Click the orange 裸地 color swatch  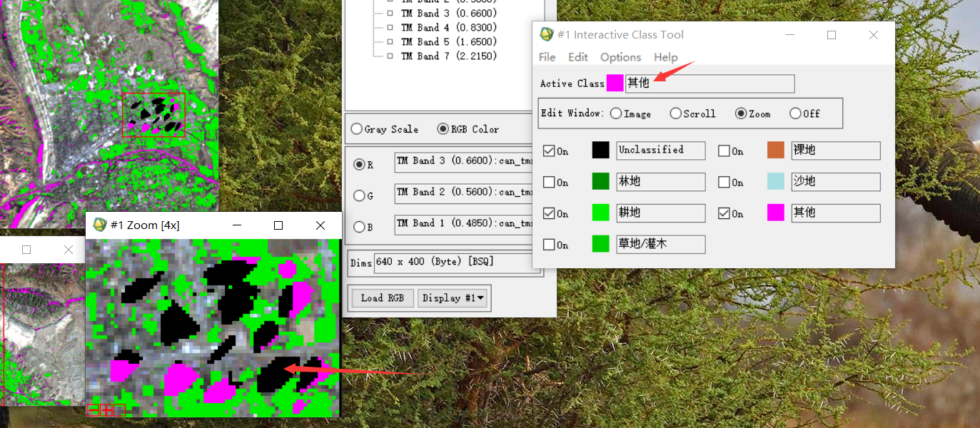pyautogui.click(x=776, y=150)
